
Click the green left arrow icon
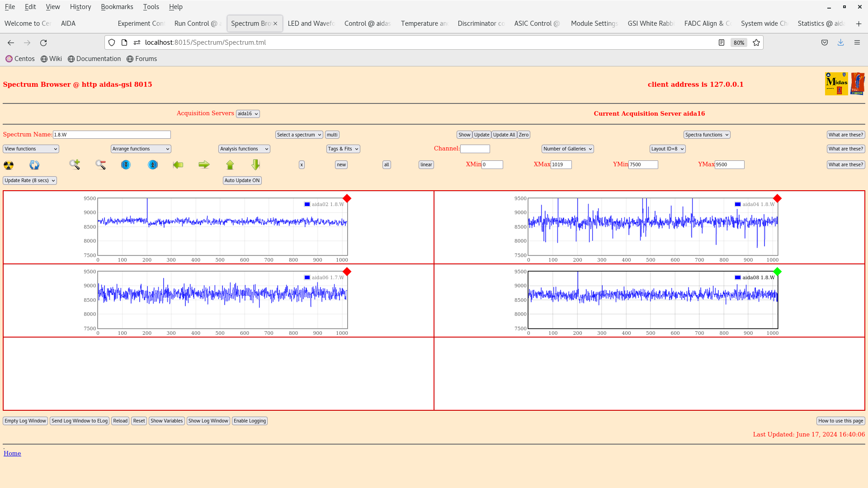pyautogui.click(x=178, y=165)
